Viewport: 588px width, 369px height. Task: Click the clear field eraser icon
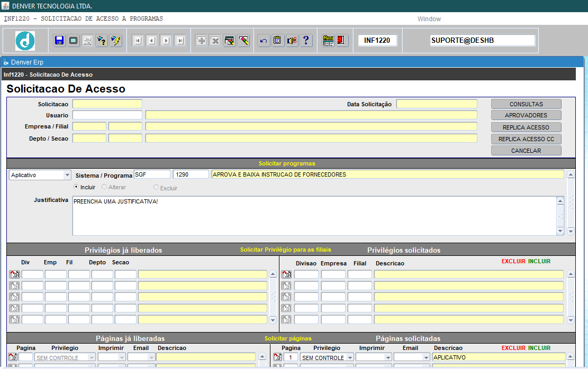click(x=244, y=41)
